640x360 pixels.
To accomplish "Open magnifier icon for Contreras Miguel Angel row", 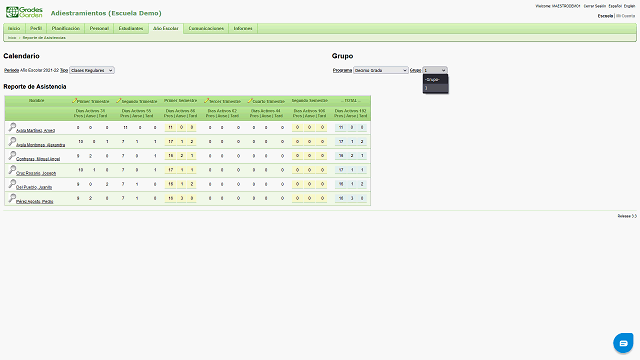I will click(12, 156).
